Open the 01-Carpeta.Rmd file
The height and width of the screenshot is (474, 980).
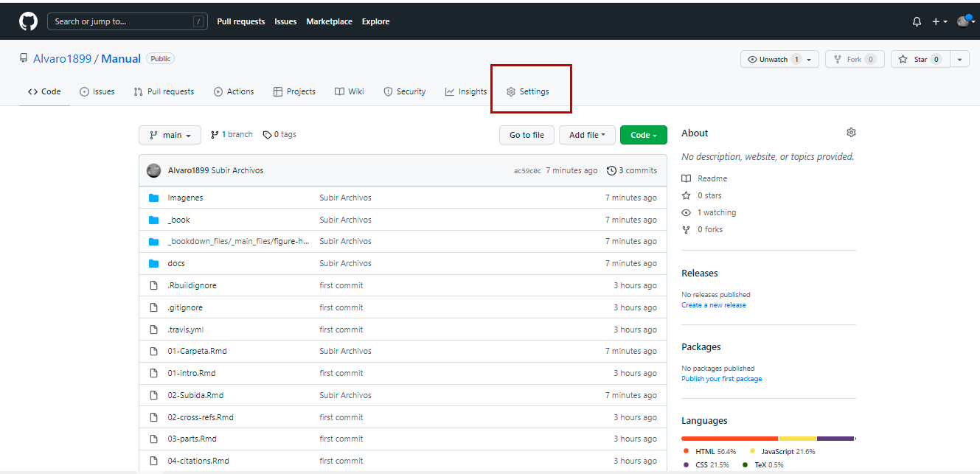coord(197,351)
